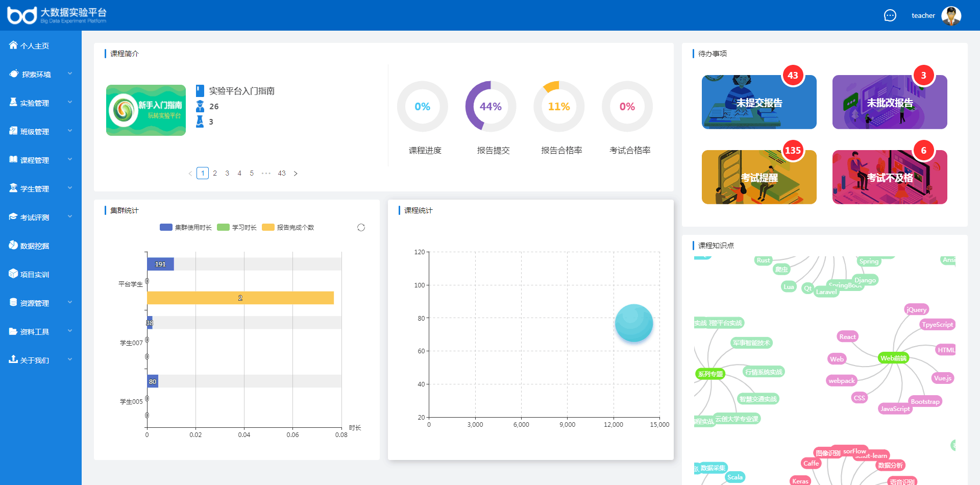Toggle the 报告完成个数 legend series

click(288, 228)
